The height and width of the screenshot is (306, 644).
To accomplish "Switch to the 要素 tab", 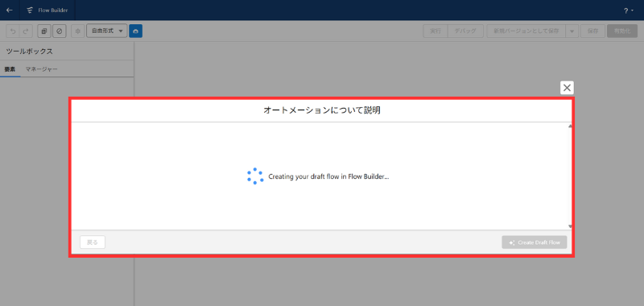I will point(10,69).
